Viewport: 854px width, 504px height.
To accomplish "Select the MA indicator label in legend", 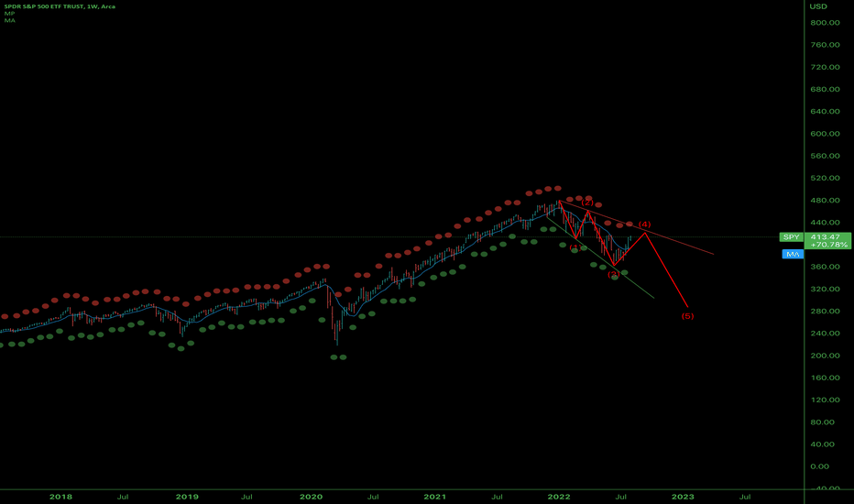I will click(9, 20).
